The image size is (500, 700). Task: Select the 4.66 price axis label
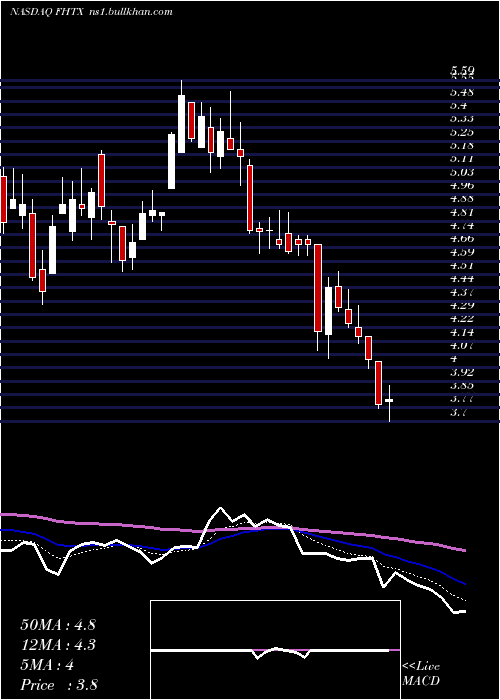pyautogui.click(x=462, y=239)
